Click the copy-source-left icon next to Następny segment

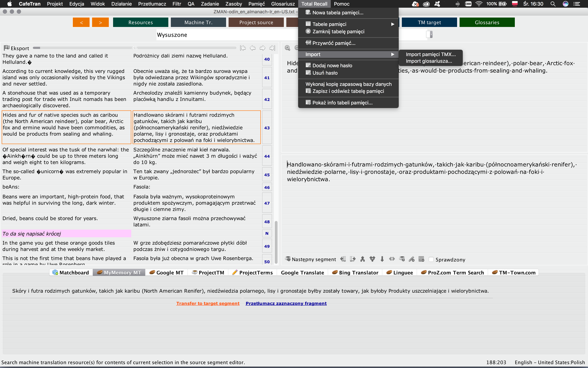(x=343, y=259)
